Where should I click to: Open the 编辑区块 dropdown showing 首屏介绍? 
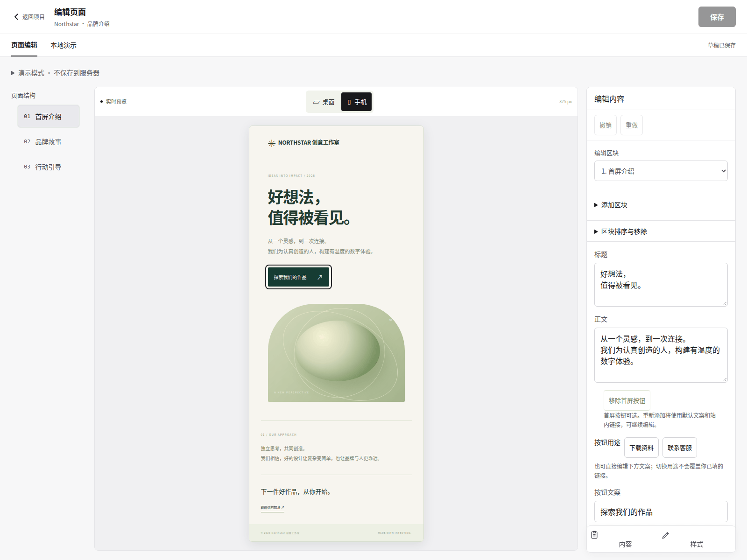click(661, 171)
